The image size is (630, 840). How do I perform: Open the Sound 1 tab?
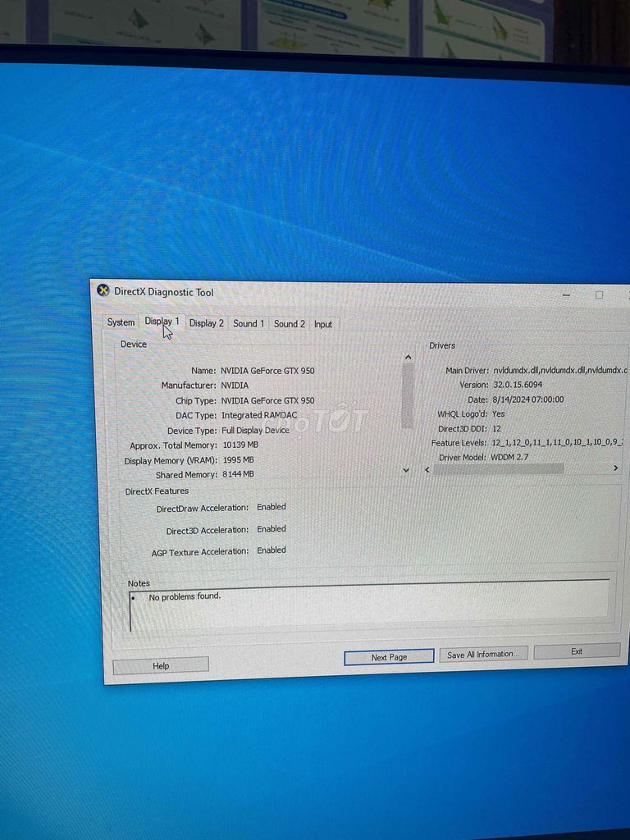(x=249, y=323)
